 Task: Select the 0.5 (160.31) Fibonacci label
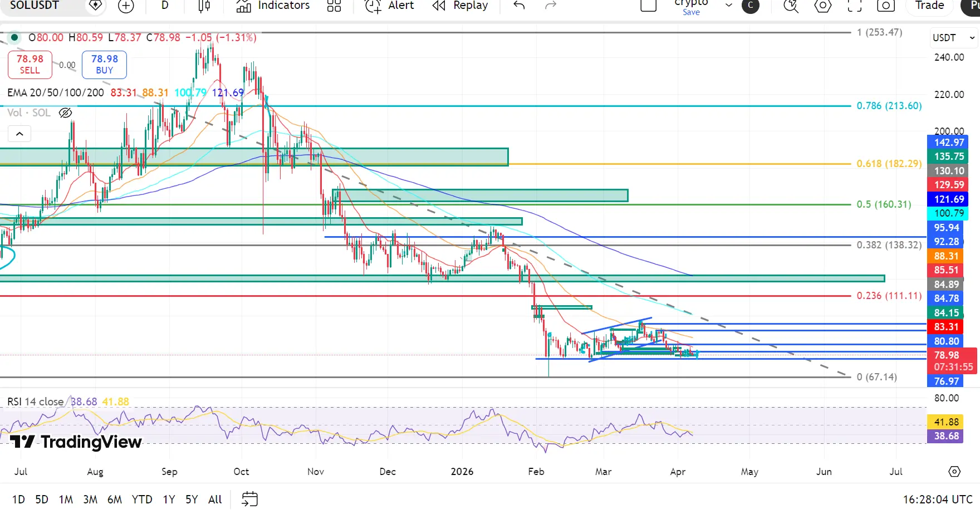pos(884,204)
